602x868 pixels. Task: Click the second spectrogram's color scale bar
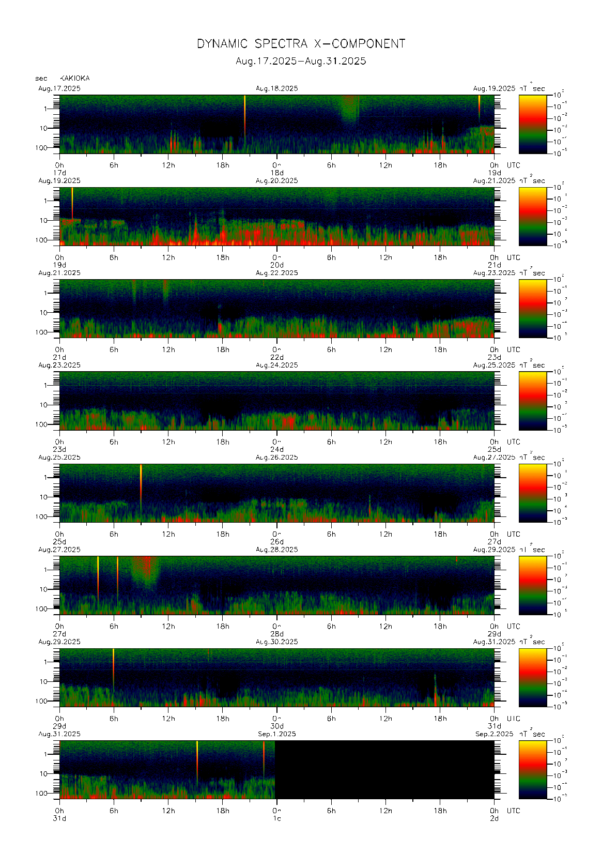click(x=532, y=216)
